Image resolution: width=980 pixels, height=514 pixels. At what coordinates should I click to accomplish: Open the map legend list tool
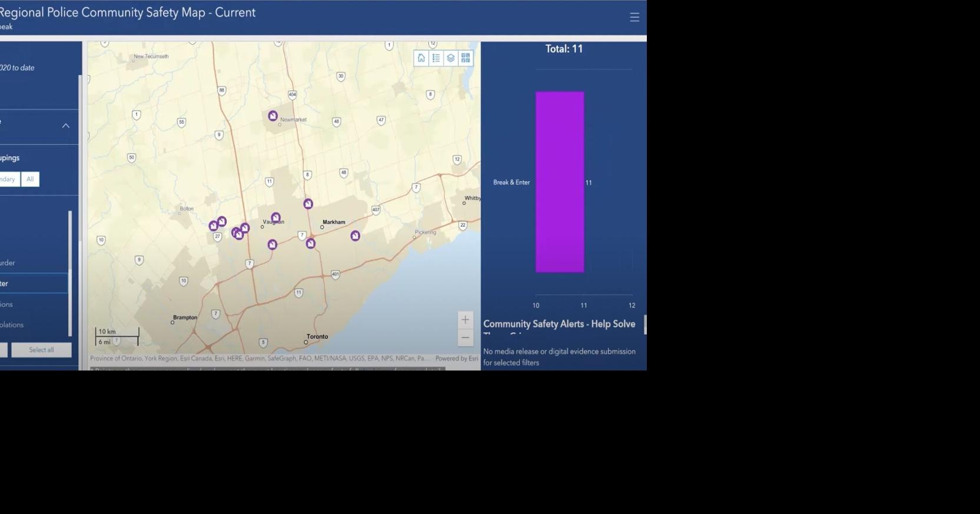pos(436,58)
